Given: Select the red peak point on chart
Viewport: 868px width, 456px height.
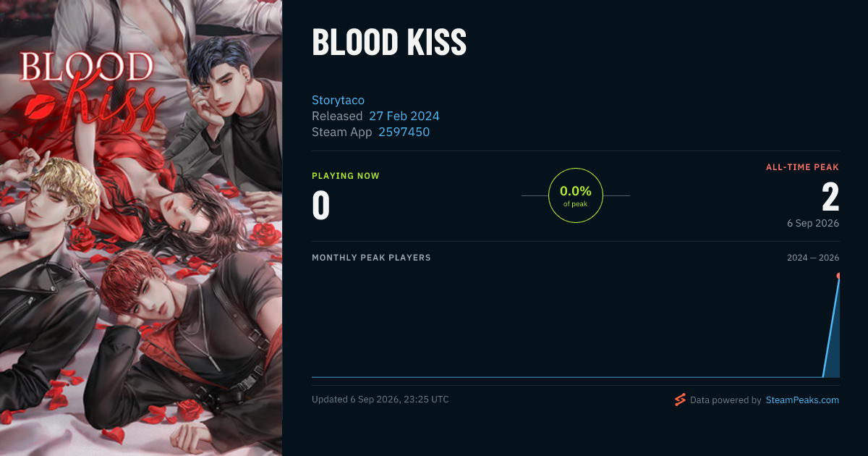Looking at the screenshot, I should pos(838,276).
